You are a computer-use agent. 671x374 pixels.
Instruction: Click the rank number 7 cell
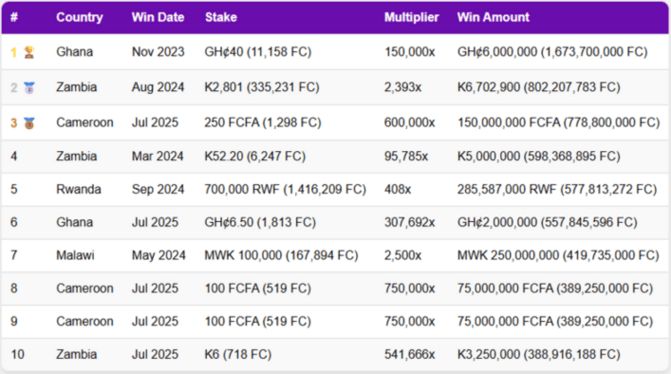(x=14, y=255)
